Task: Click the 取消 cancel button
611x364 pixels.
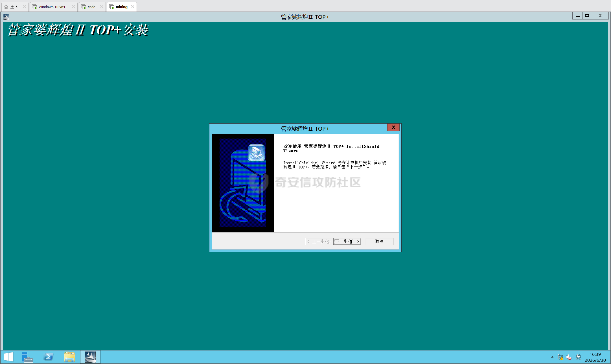Action: (379, 241)
